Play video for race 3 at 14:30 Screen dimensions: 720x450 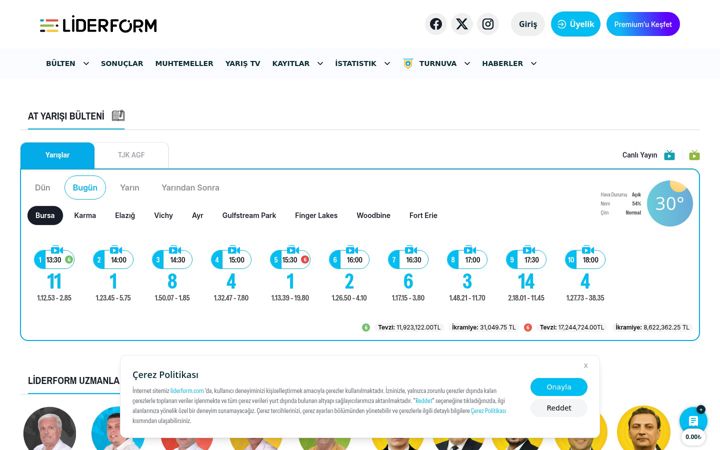175,250
